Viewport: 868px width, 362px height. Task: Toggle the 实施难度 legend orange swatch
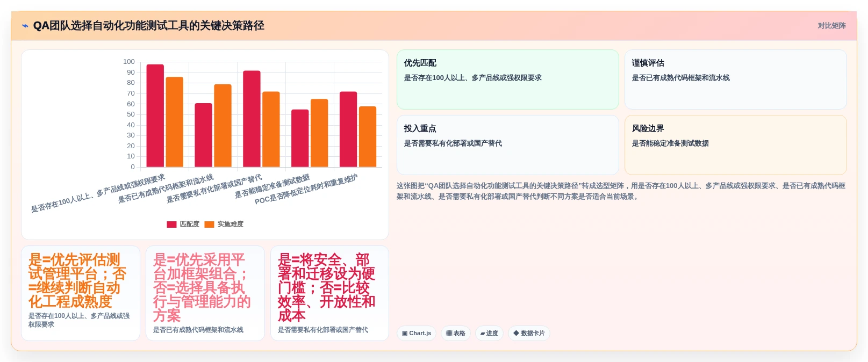click(x=209, y=225)
